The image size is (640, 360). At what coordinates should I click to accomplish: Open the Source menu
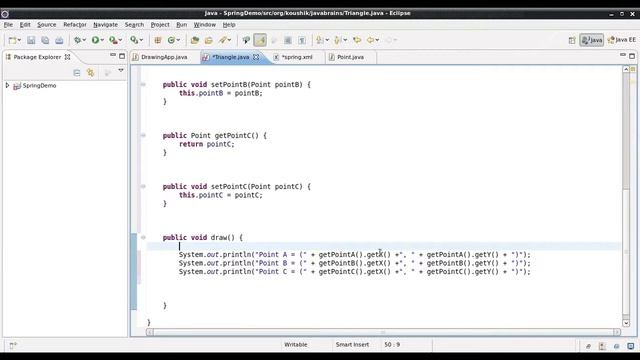(x=47, y=25)
